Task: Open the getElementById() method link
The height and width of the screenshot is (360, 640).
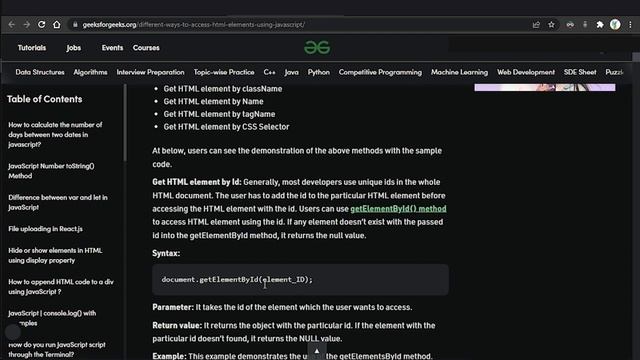Action: [x=398, y=209]
